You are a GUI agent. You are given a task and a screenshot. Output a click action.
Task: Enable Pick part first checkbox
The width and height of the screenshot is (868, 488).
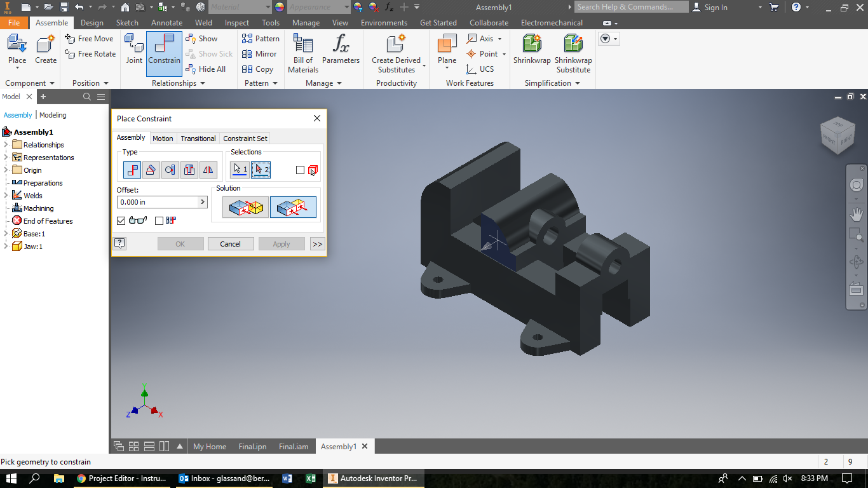tap(300, 170)
